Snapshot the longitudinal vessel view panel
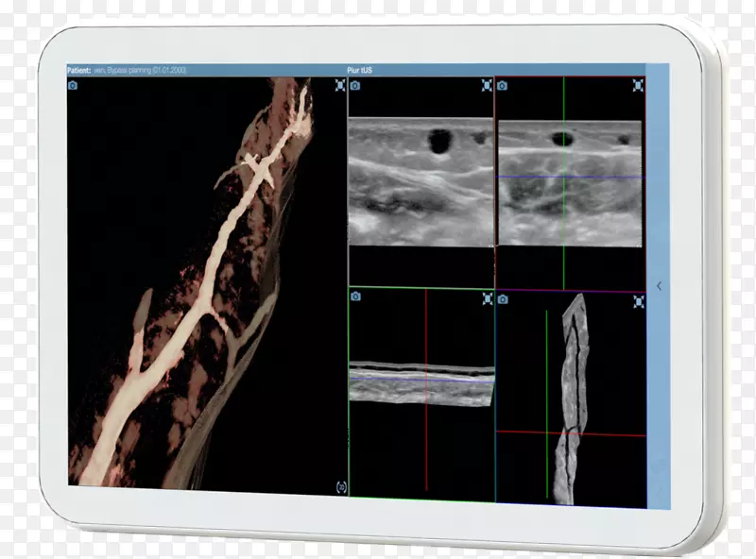 (x=355, y=296)
